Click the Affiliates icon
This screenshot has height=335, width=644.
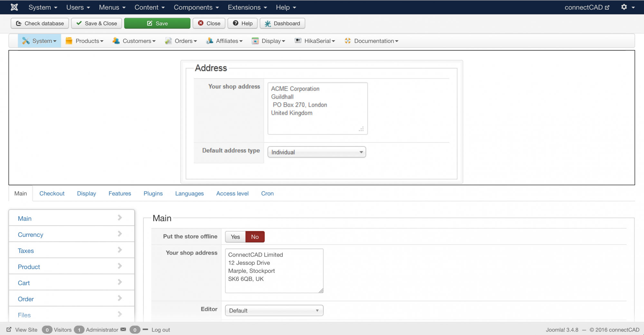210,41
